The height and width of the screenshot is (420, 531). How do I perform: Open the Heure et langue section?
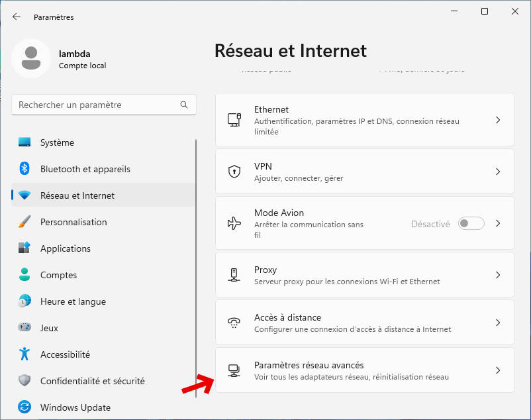coord(73,301)
